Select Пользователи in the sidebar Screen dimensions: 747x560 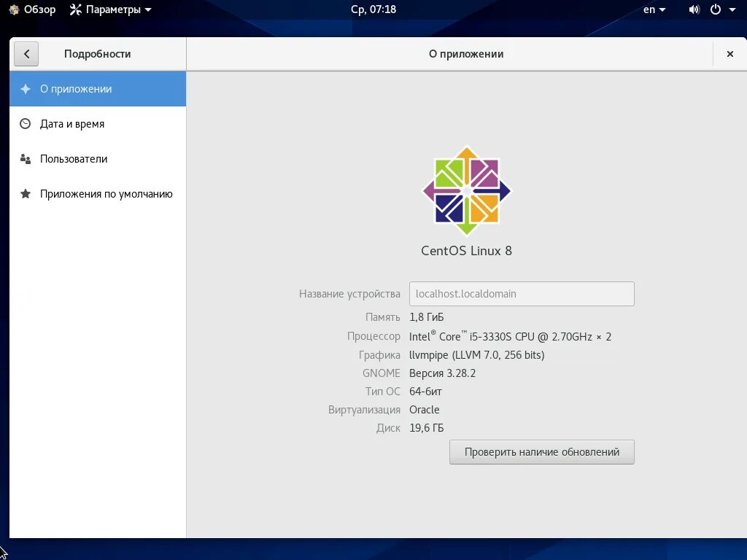(x=98, y=159)
